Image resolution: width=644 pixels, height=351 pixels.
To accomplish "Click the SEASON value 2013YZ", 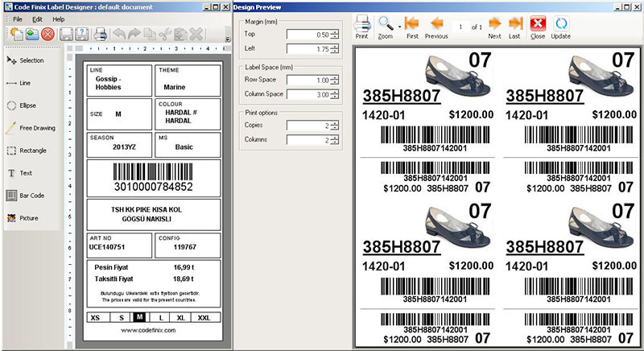I will [x=124, y=147].
